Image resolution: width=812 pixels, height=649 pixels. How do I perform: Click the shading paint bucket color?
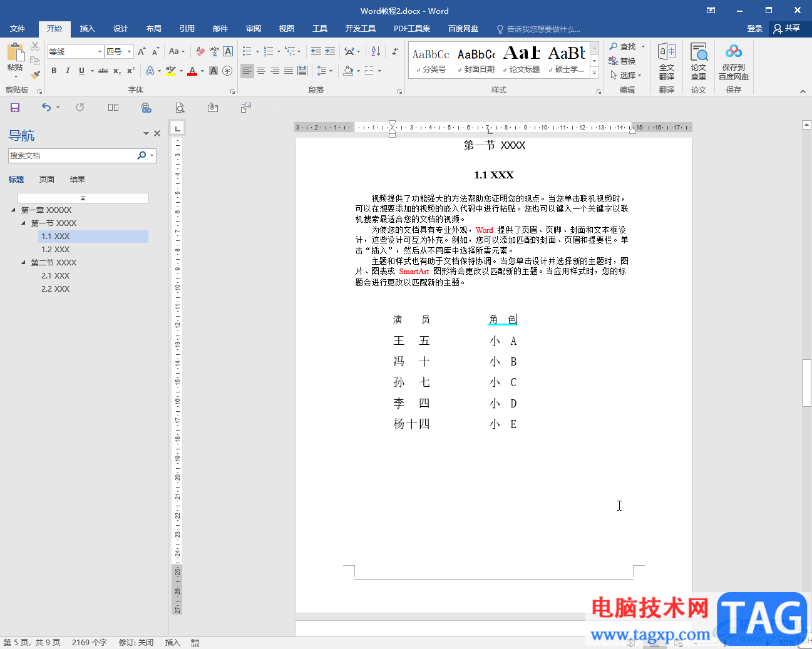pos(348,71)
